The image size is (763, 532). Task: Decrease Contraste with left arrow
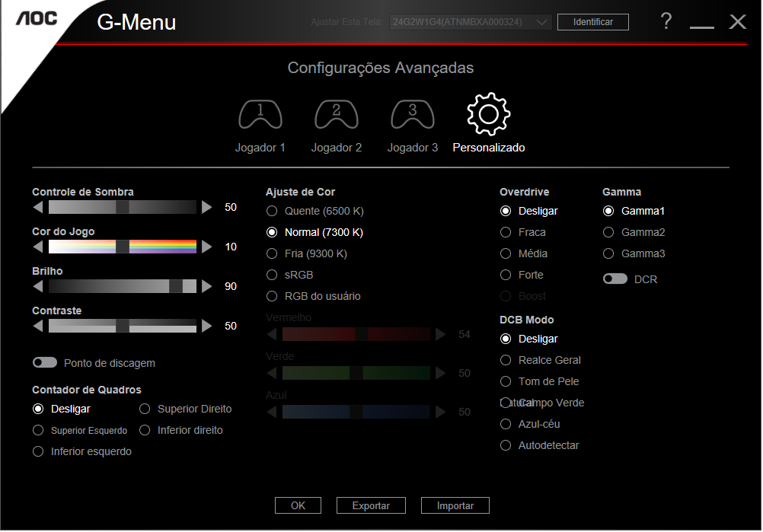click(38, 326)
